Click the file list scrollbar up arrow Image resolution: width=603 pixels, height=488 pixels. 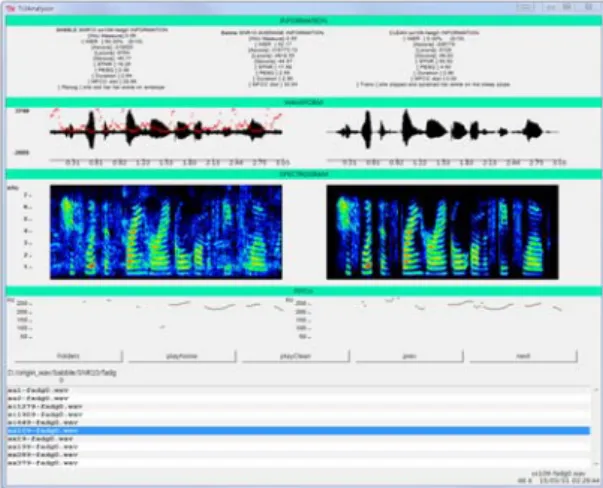596,390
